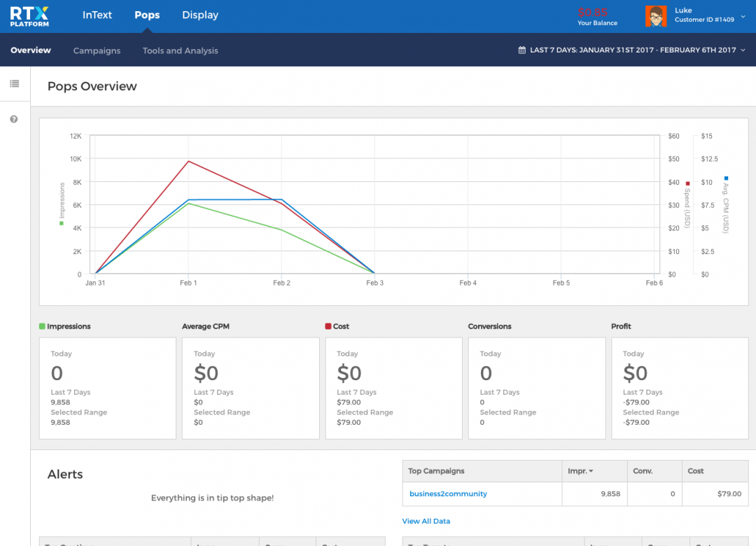Click the calendar icon beside date range
756x546 pixels.
(521, 50)
